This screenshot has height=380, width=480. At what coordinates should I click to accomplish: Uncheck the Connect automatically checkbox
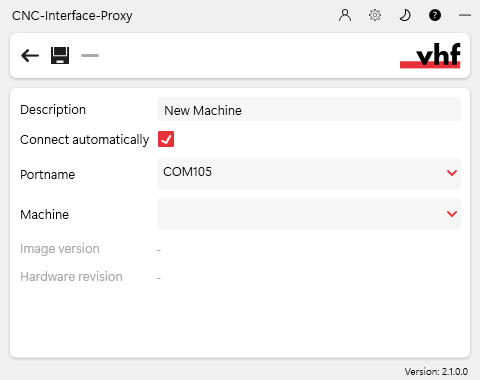[166, 139]
